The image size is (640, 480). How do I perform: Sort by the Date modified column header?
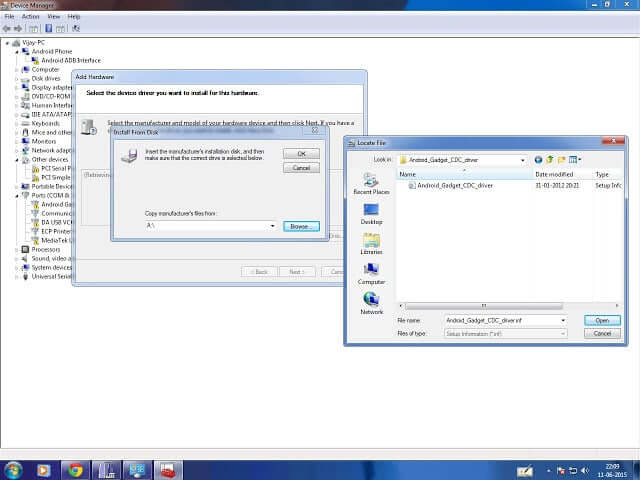563,174
